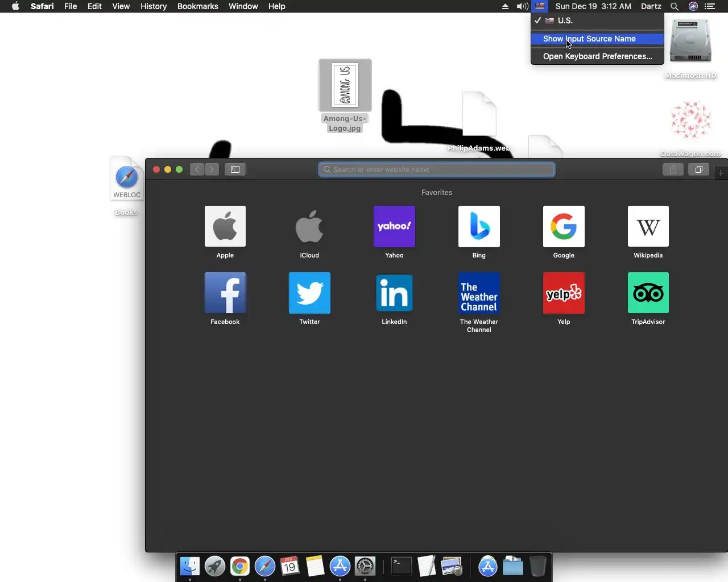The image size is (728, 582).
Task: Go forward with the forward arrow
Action: [x=212, y=169]
